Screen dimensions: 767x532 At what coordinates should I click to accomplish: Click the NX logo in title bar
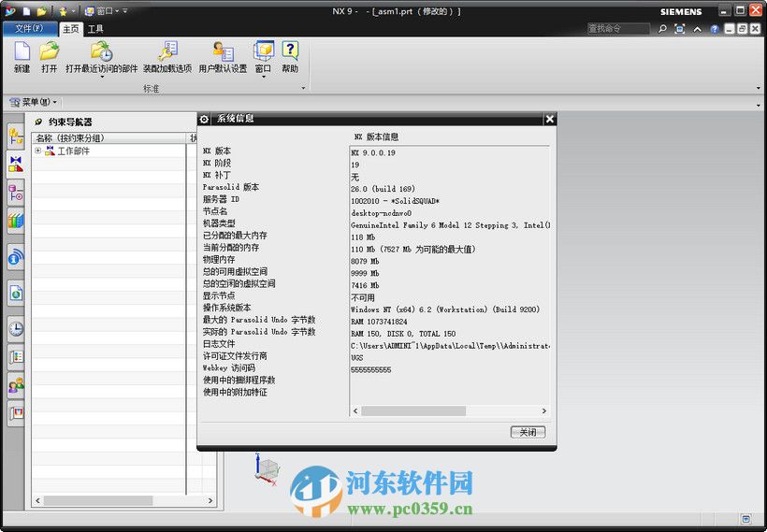9,11
